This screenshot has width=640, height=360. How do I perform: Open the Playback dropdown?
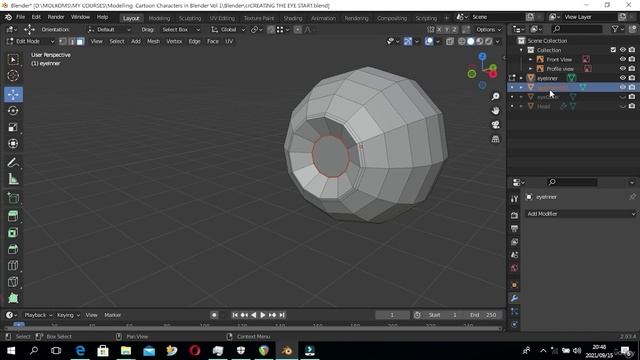(x=38, y=315)
